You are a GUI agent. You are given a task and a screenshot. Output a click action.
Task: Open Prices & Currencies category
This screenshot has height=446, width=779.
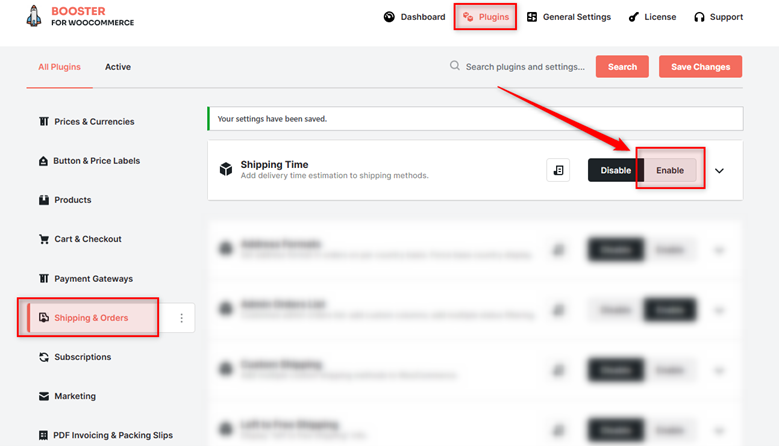86,122
